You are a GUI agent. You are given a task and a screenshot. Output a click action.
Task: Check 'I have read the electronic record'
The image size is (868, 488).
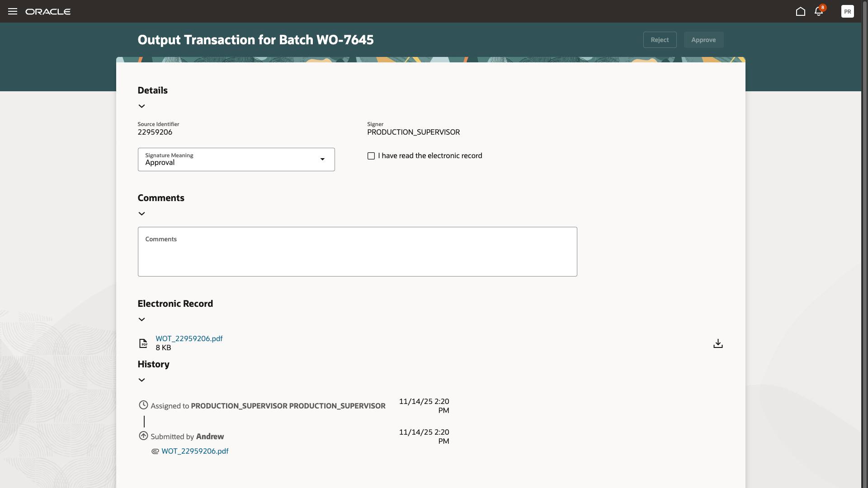point(371,155)
